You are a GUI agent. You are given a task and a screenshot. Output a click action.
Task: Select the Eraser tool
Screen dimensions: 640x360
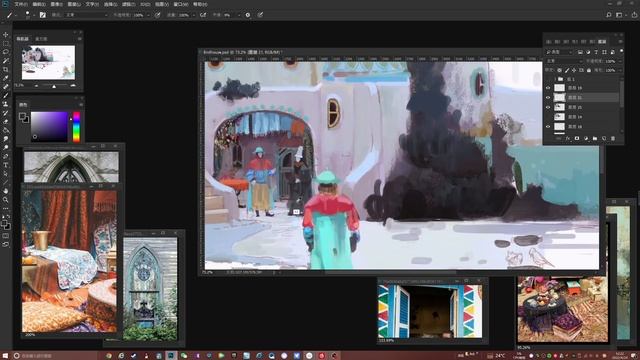point(5,122)
